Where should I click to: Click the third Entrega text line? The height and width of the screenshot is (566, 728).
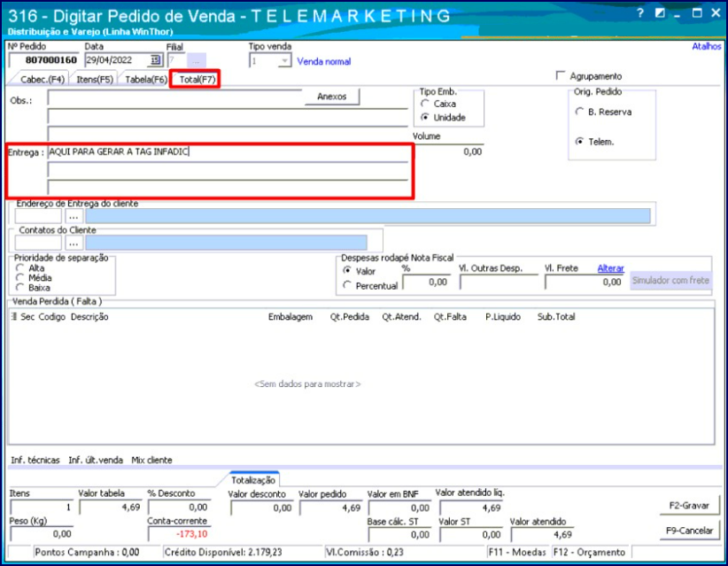228,188
